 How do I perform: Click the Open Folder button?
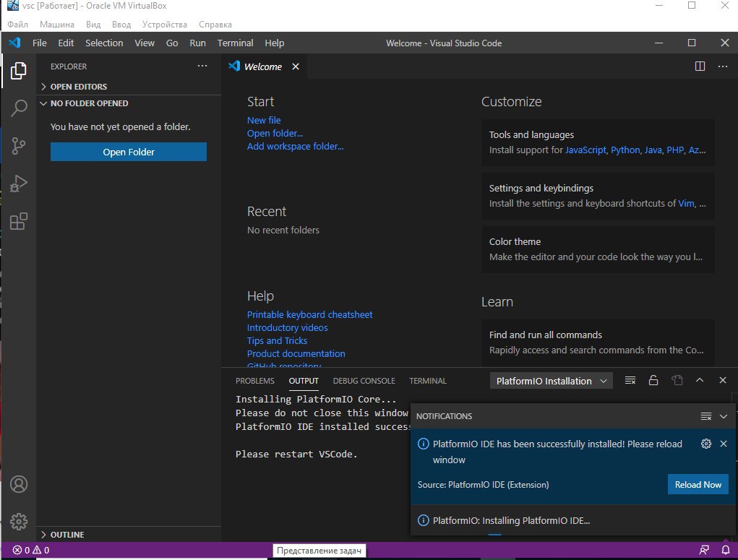(129, 152)
